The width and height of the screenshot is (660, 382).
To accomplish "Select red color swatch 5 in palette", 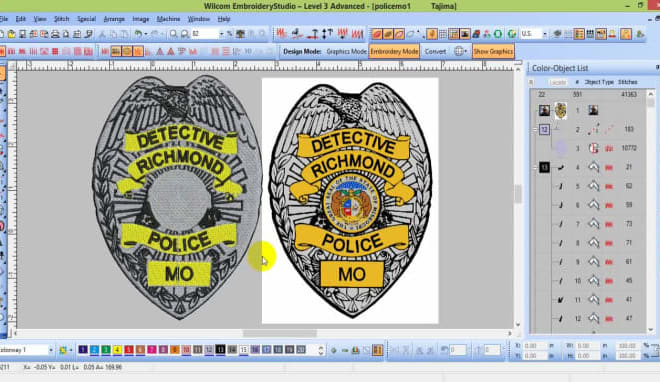I will [x=128, y=350].
